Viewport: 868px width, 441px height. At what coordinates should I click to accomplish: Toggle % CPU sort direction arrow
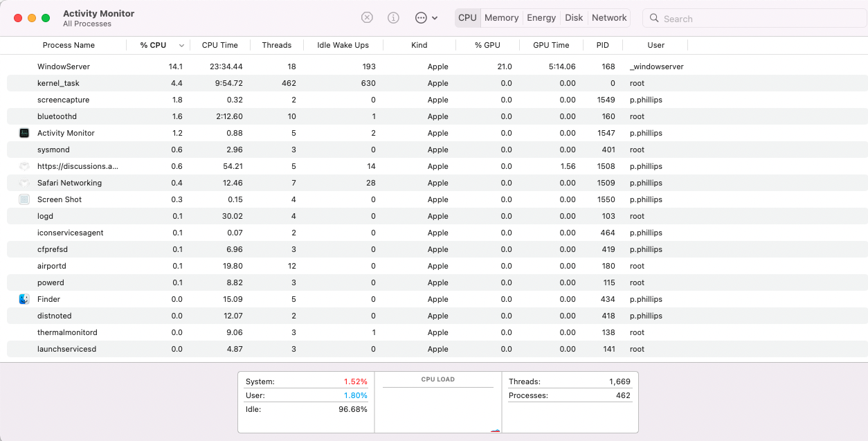pyautogui.click(x=181, y=46)
